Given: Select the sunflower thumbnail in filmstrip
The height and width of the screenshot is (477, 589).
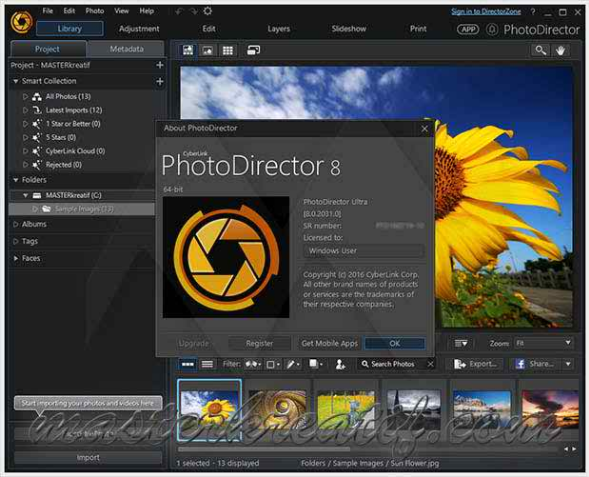Looking at the screenshot, I should [210, 409].
